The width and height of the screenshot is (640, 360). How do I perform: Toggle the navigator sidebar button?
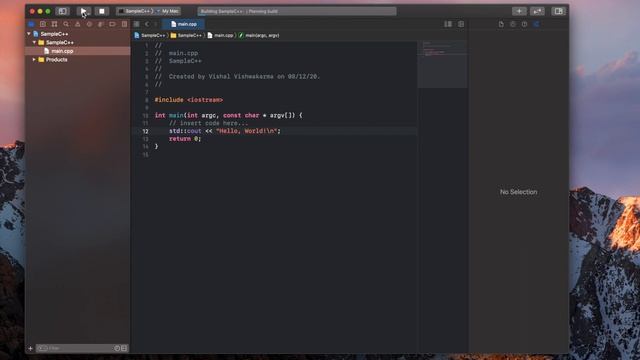(x=62, y=11)
